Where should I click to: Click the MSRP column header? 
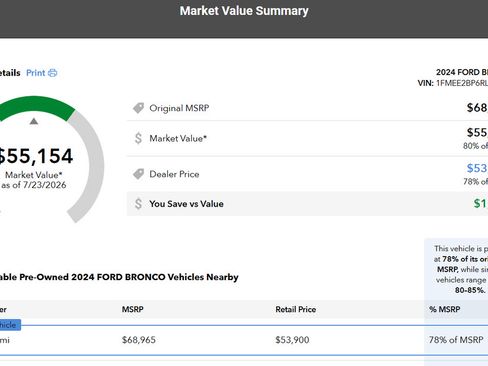click(133, 309)
